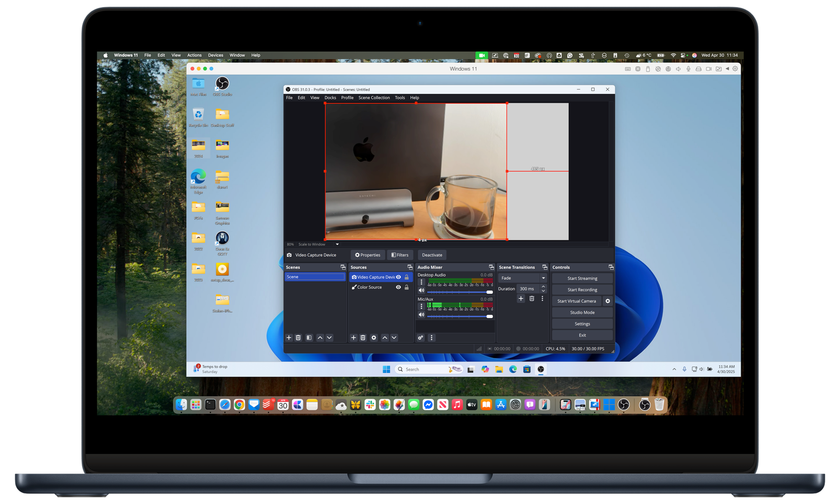Move the source up in the Sources dock
This screenshot has width=840, height=504.
click(385, 338)
